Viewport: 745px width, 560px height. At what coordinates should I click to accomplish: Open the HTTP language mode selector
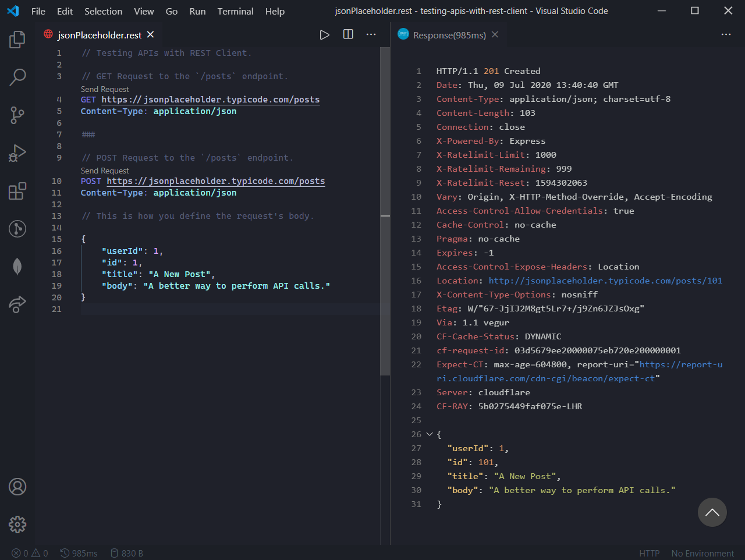(649, 553)
